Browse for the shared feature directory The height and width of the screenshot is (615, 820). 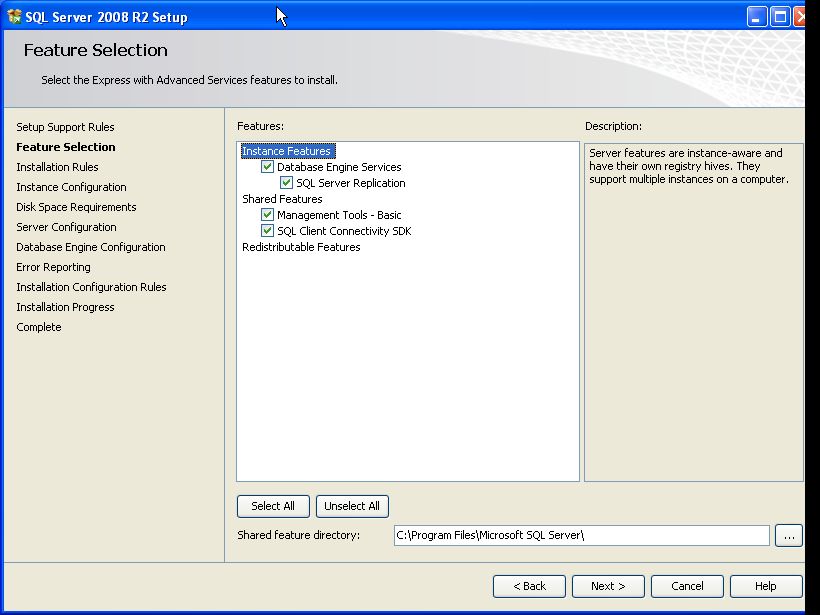point(789,536)
